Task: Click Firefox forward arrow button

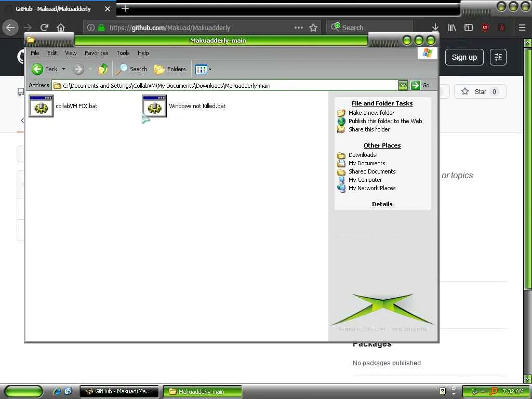Action: point(28,28)
